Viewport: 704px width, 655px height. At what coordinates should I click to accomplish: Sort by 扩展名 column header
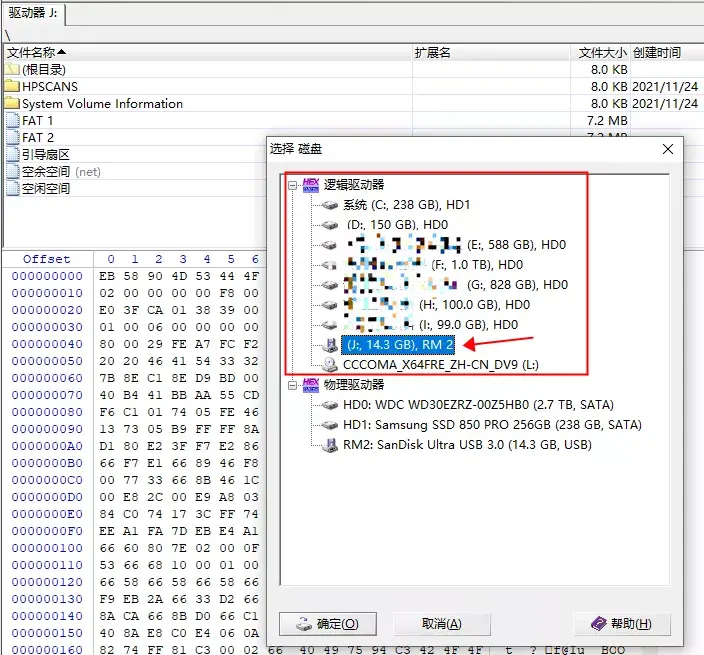pos(491,53)
